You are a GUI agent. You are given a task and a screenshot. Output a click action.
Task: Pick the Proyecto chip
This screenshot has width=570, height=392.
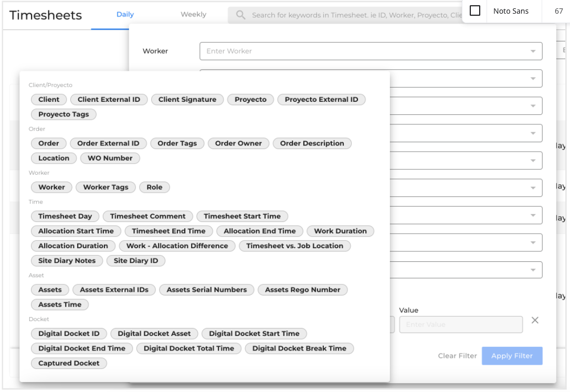(x=250, y=100)
